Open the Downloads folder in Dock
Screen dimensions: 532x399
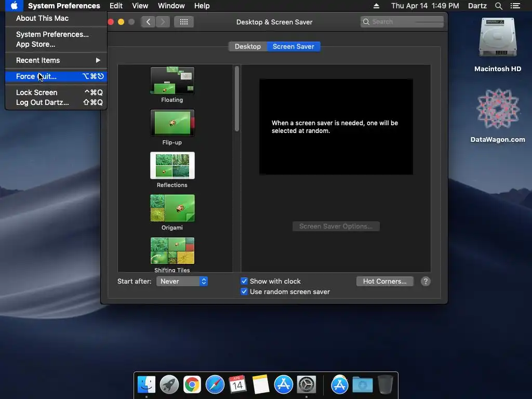pos(362,385)
